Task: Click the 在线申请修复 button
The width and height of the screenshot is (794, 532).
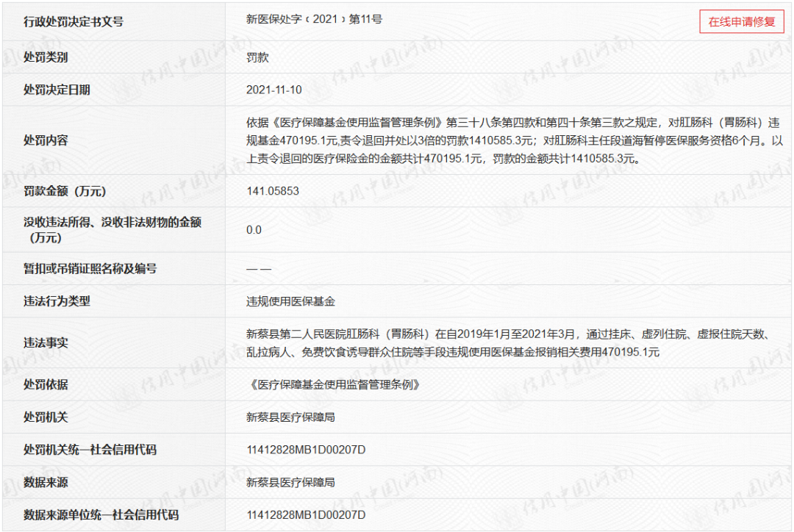Action: coord(741,21)
